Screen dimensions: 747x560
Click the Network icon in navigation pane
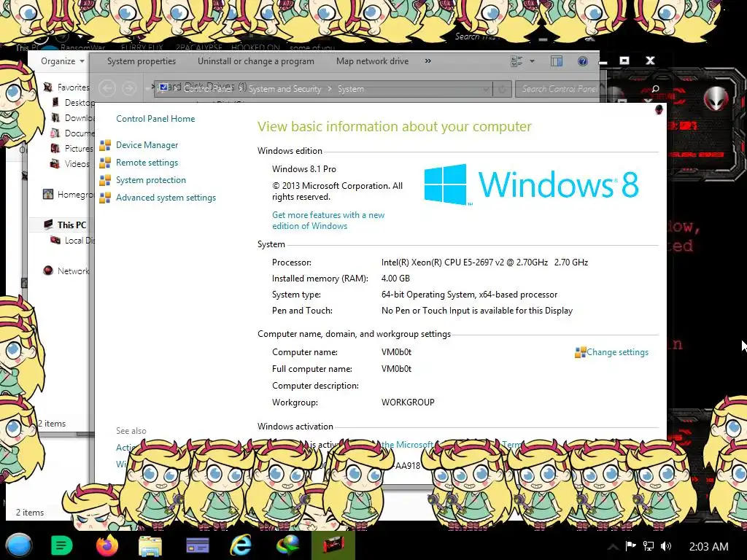point(47,271)
